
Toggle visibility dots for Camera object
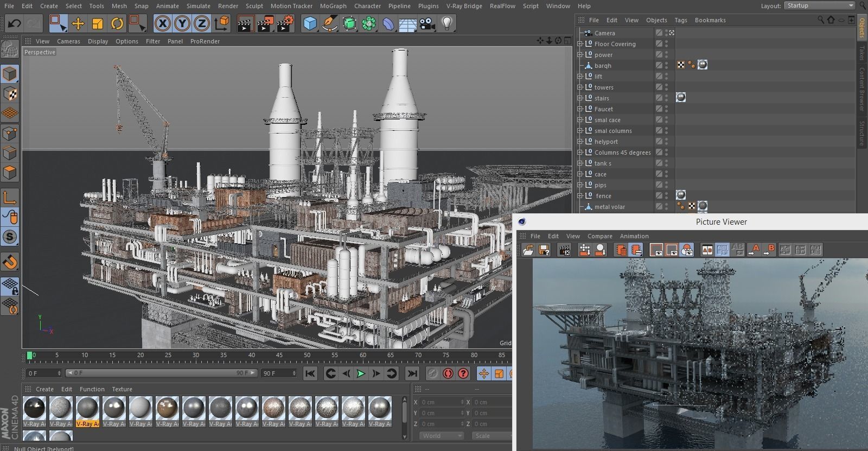(667, 33)
